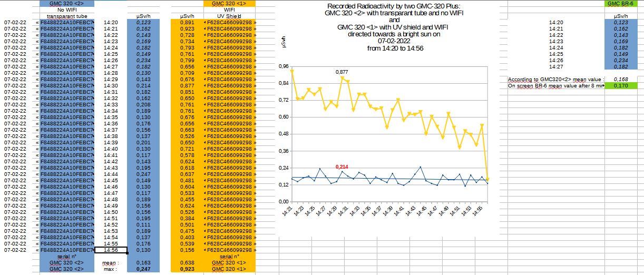Click the "mean :" label cell

(111, 262)
